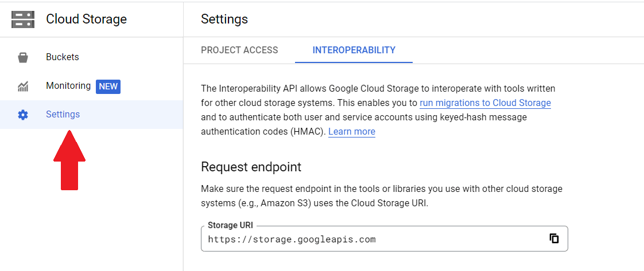This screenshot has height=271, width=644.
Task: Click the Cloud Storage title text
Action: [x=86, y=19]
